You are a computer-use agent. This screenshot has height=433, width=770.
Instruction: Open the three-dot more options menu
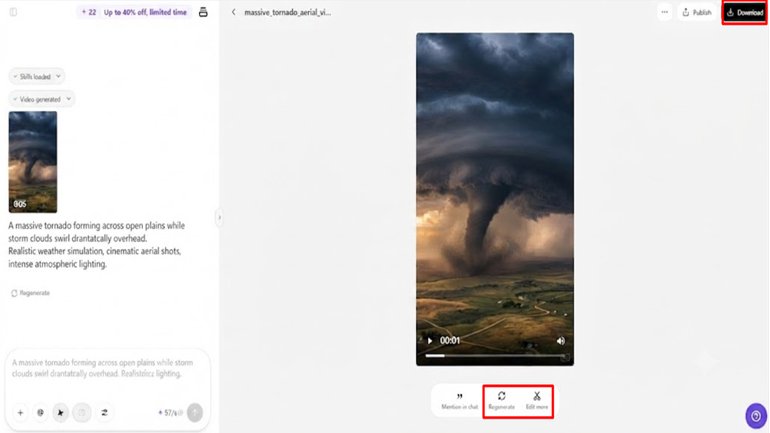pos(664,12)
